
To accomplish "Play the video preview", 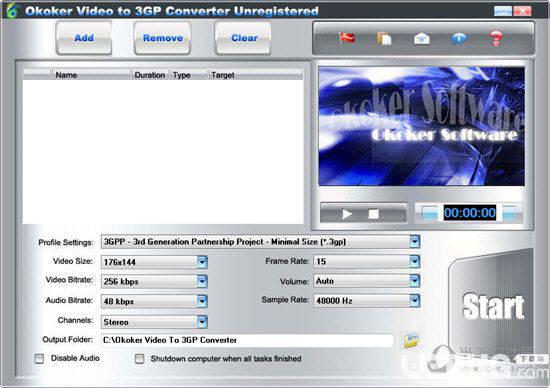I will [347, 214].
